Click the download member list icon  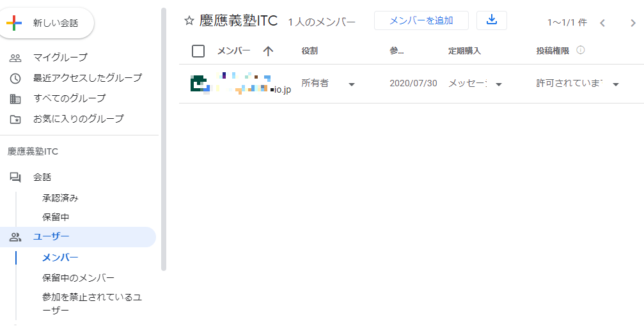[491, 20]
